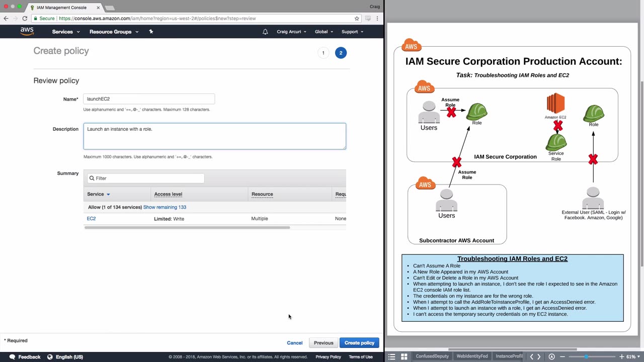
Task: Show outline list view in diagram app
Action: tap(392, 356)
